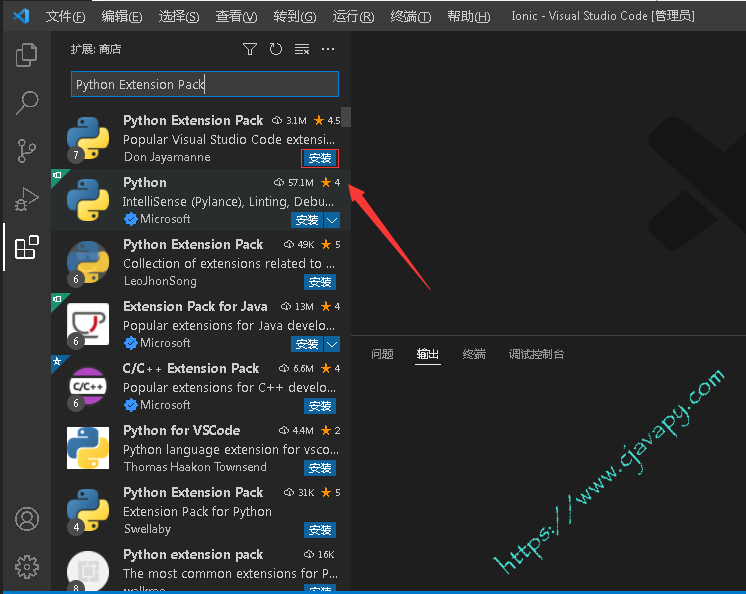Open the 运行(R) menu
Viewport: 746px width, 594px height.
(353, 17)
